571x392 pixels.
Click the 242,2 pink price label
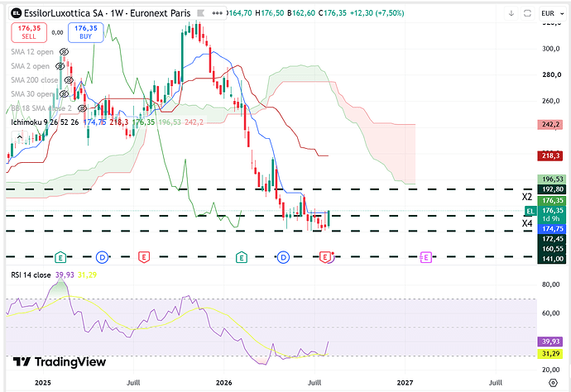pyautogui.click(x=550, y=125)
